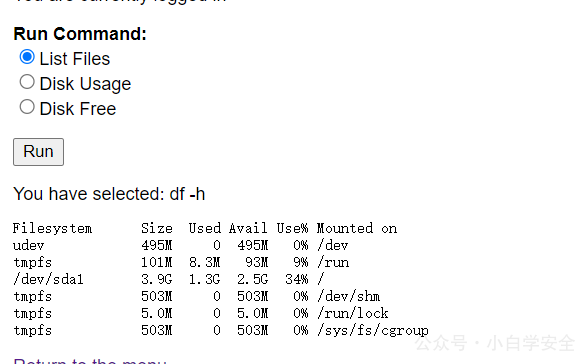
Task: Enable the Disk Free radio button
Action: click(27, 107)
